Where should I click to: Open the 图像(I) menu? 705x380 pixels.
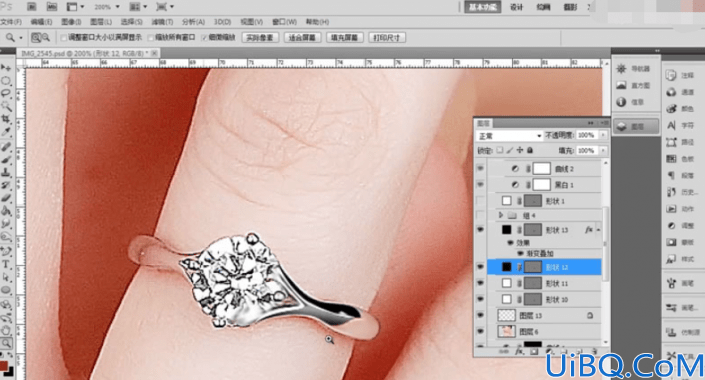71,22
